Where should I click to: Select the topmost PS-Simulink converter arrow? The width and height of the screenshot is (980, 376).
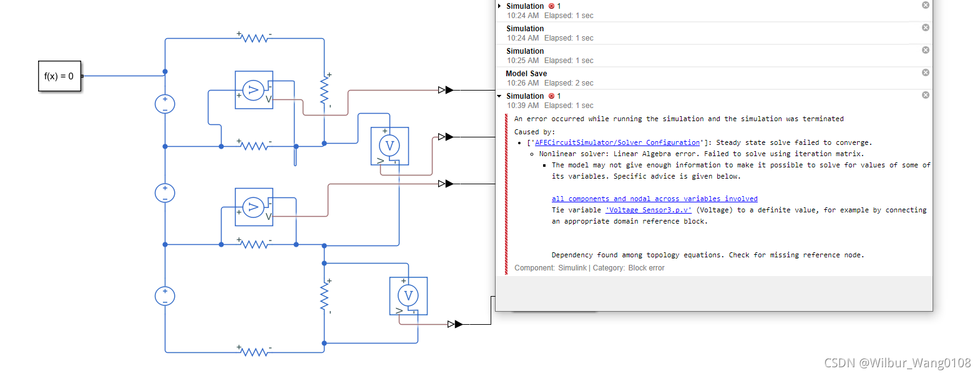point(446,90)
